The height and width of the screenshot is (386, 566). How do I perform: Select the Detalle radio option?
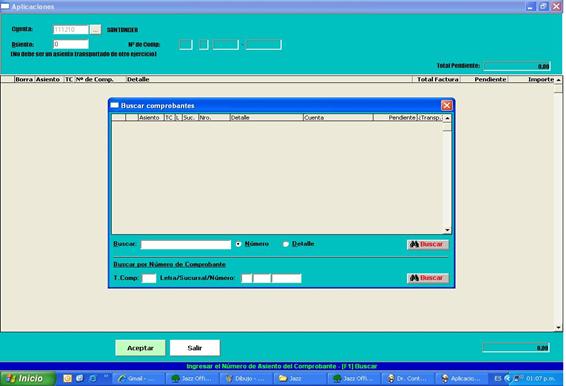click(286, 244)
